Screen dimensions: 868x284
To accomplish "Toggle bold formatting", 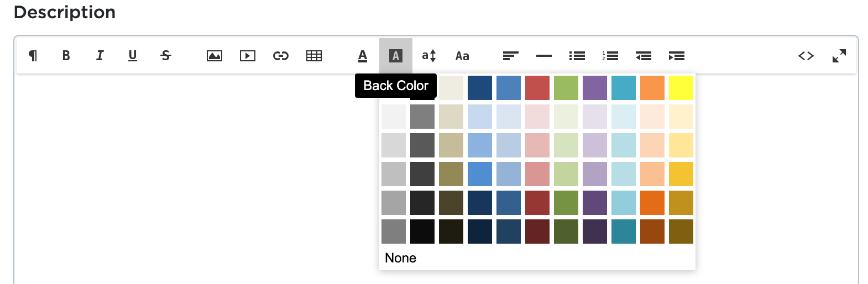I will coord(66,56).
